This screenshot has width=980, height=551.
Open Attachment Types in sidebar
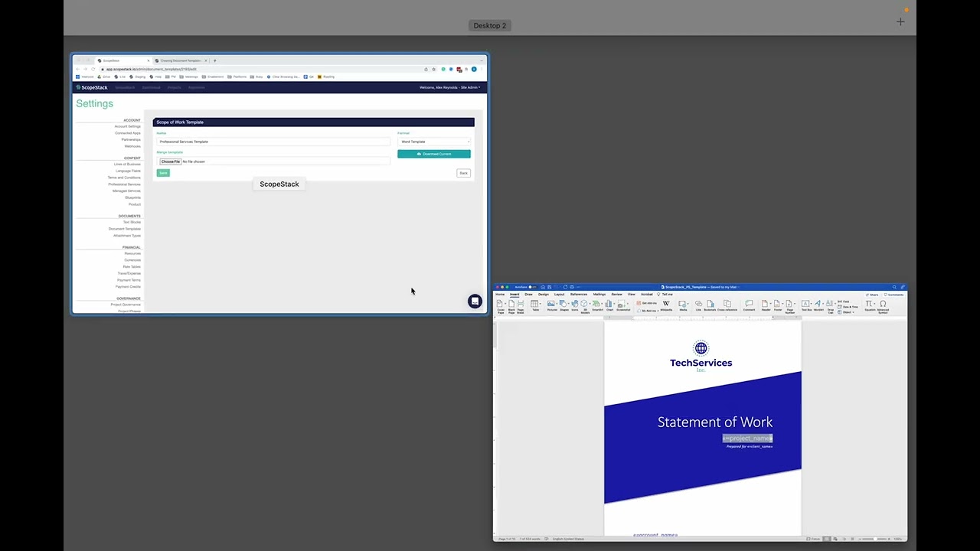coord(127,236)
